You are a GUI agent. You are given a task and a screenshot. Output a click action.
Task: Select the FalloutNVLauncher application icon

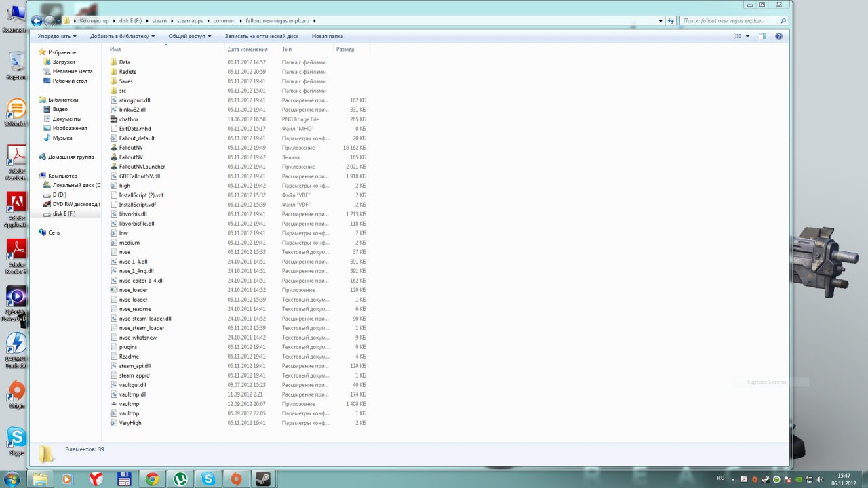(x=113, y=167)
